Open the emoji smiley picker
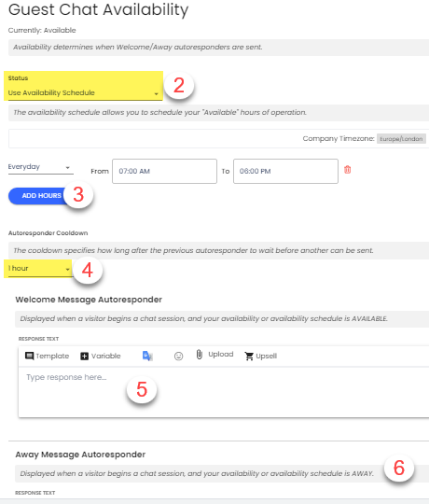Image resolution: width=429 pixels, height=504 pixels. point(178,357)
